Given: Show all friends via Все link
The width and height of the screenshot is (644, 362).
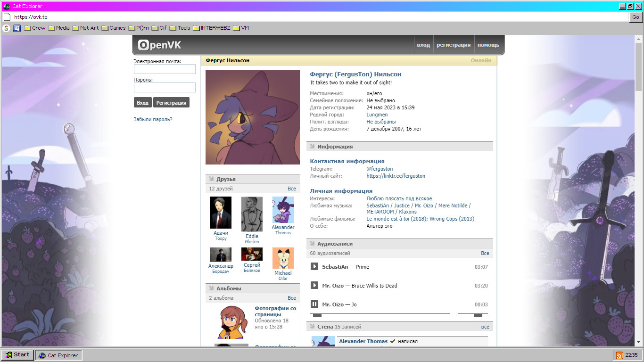Looking at the screenshot, I should [292, 189].
